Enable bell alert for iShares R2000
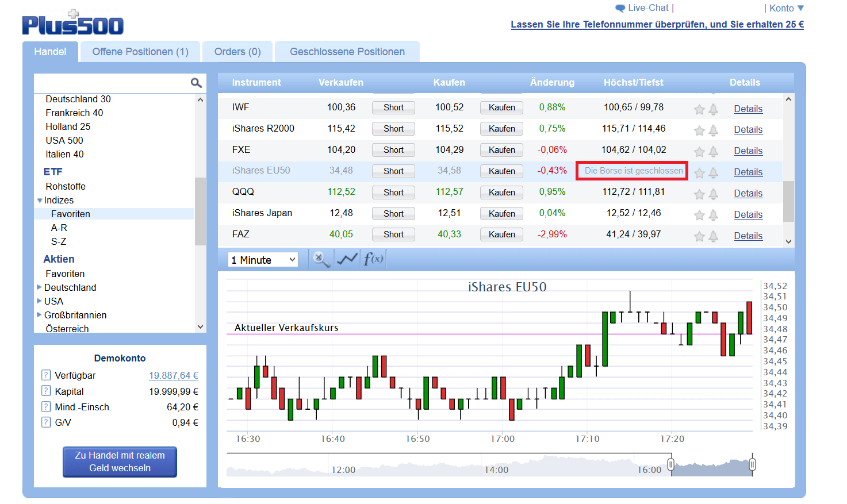This screenshot has height=504, width=847. [x=713, y=130]
